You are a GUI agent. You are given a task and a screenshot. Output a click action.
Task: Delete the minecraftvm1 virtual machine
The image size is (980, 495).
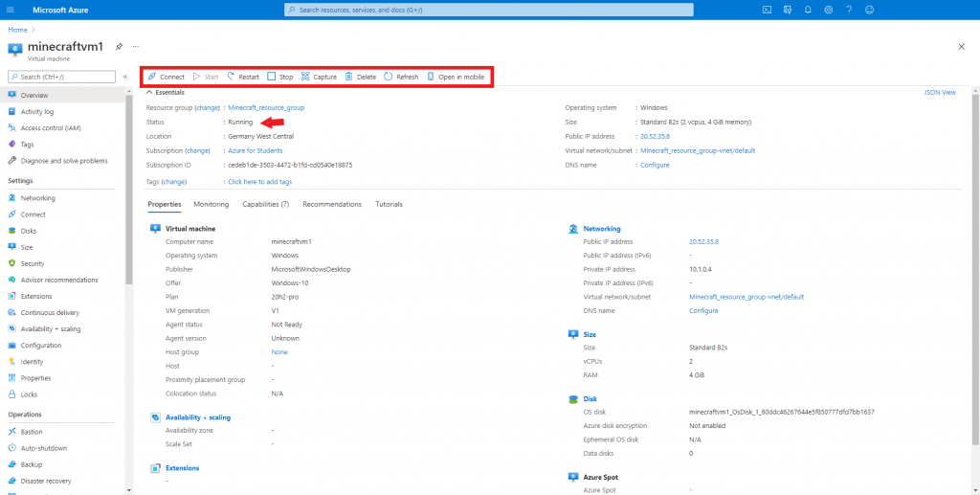pyautogui.click(x=360, y=77)
